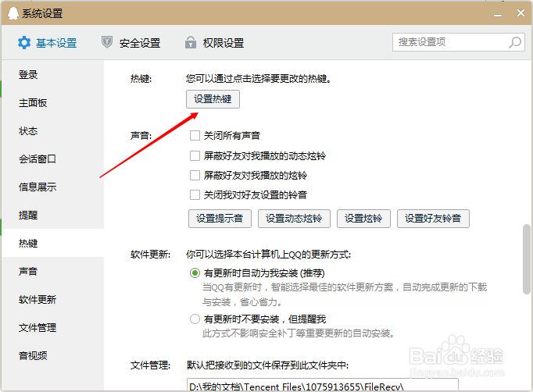Minimize the 系统设置 window

tap(498, 14)
